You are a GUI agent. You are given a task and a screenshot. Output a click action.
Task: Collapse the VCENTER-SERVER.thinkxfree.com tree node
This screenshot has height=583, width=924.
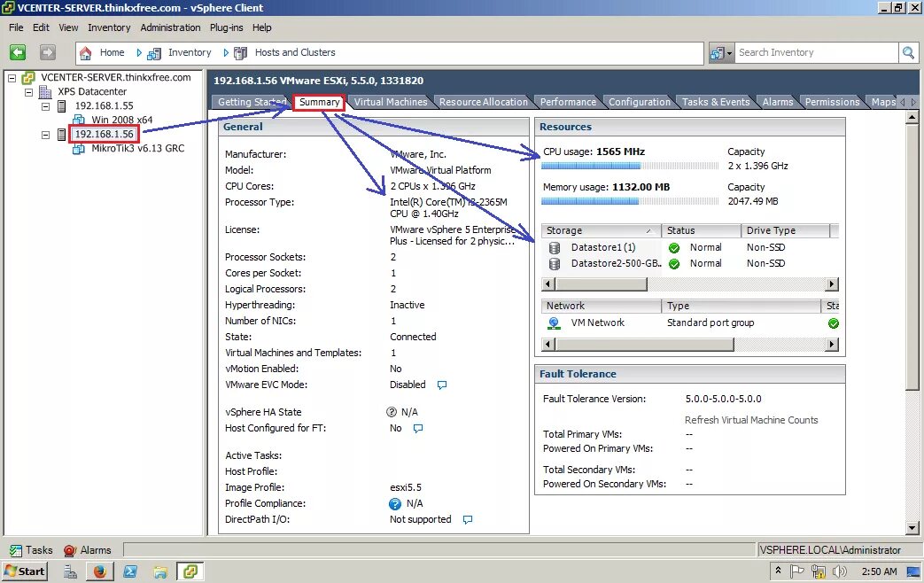(12, 78)
